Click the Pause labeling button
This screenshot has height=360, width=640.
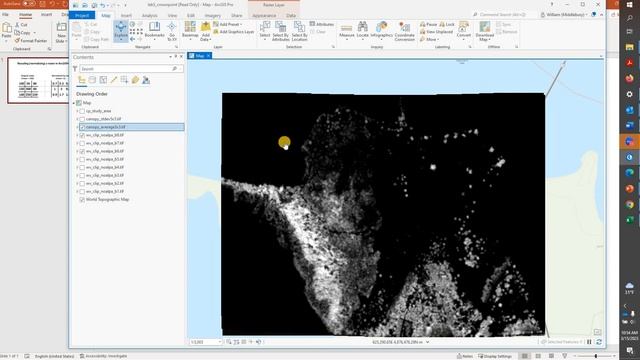429,24
